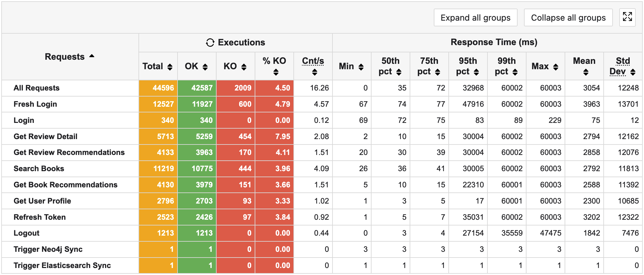Sort by Std Dev arrows
Viewport: 644px width, 275px height.
click(633, 72)
